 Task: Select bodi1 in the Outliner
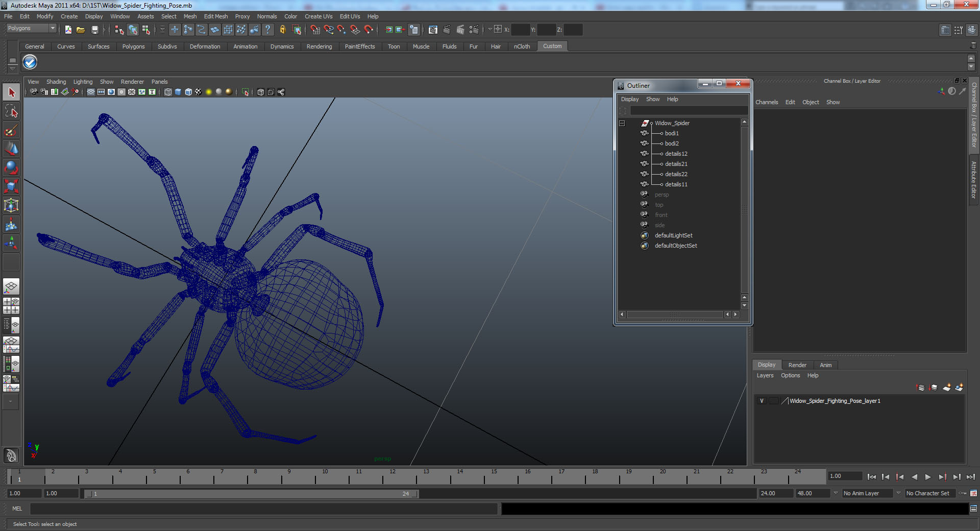tap(672, 133)
